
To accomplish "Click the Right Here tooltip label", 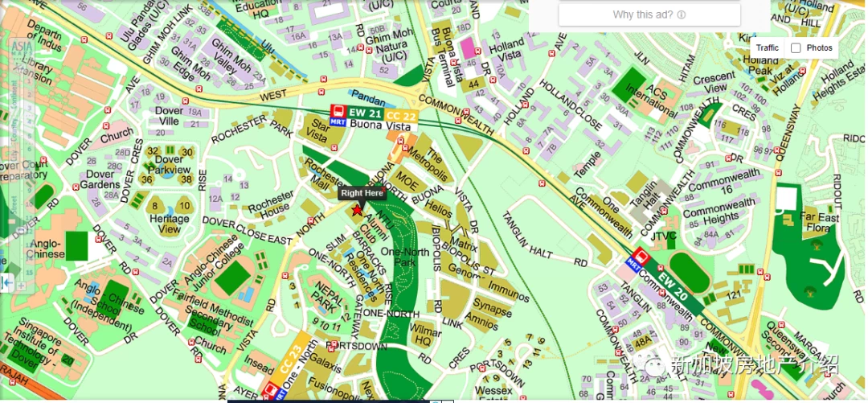I will pyautogui.click(x=362, y=193).
